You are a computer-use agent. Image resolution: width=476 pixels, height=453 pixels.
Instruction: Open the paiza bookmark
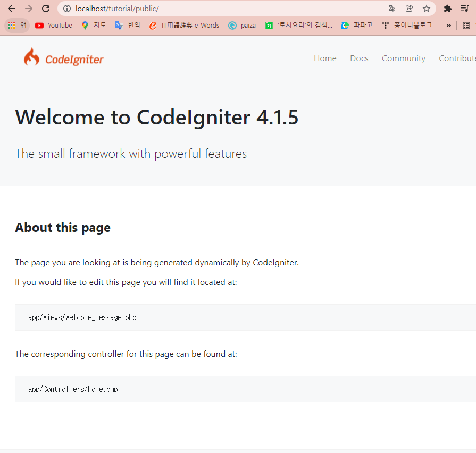click(x=242, y=26)
